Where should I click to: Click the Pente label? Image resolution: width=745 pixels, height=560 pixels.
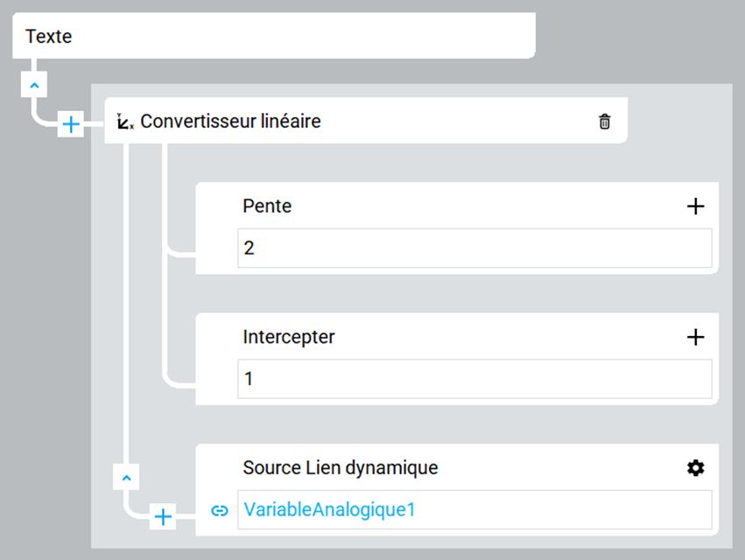tap(267, 206)
